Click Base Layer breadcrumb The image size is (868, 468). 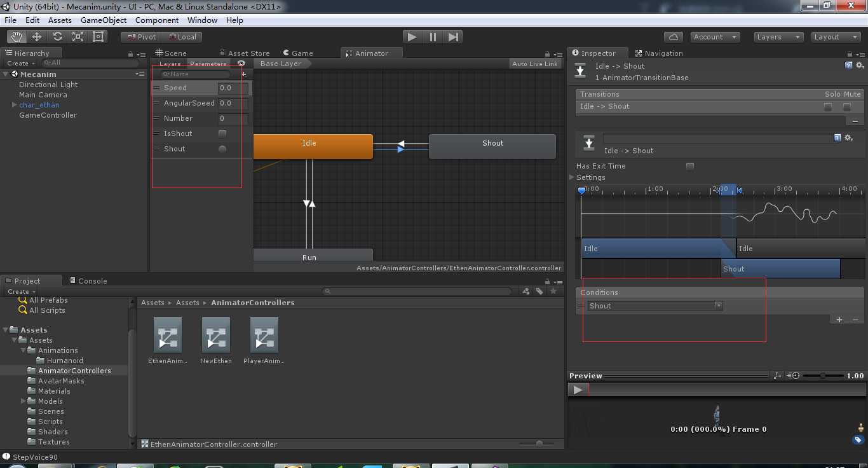[x=280, y=64]
